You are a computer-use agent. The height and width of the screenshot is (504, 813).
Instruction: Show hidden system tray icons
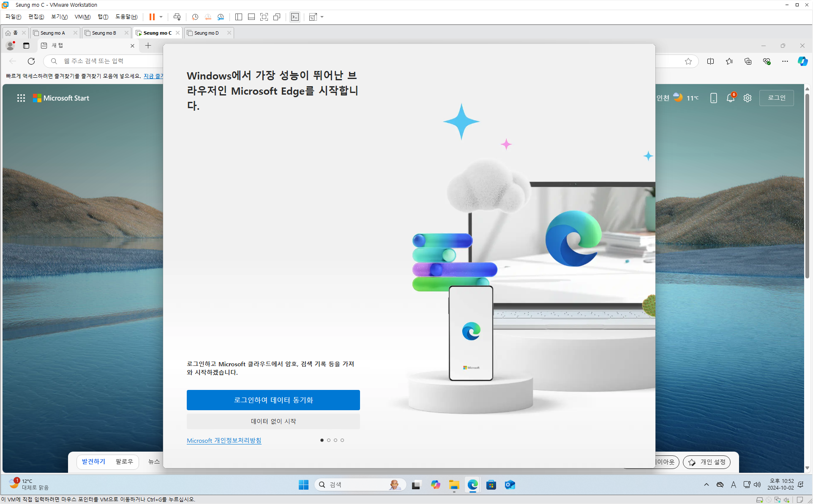pyautogui.click(x=707, y=485)
